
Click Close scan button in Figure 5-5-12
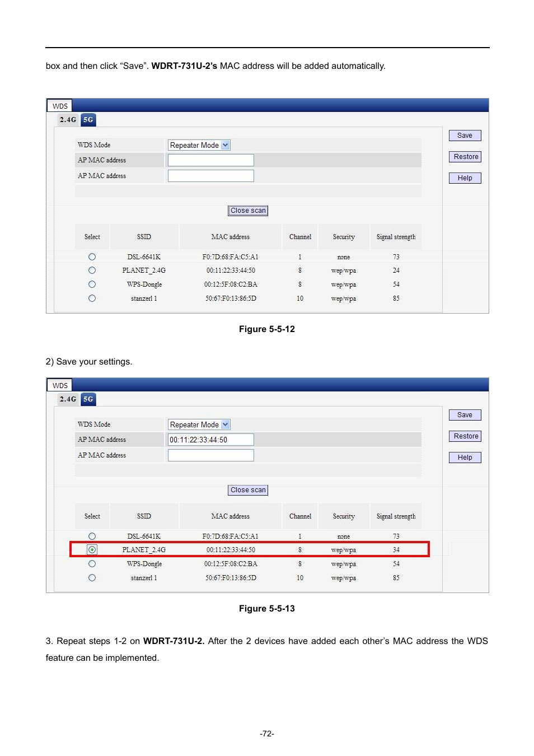point(248,211)
